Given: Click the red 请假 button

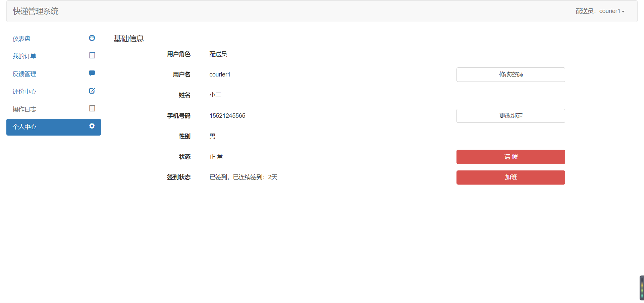Looking at the screenshot, I should (511, 157).
